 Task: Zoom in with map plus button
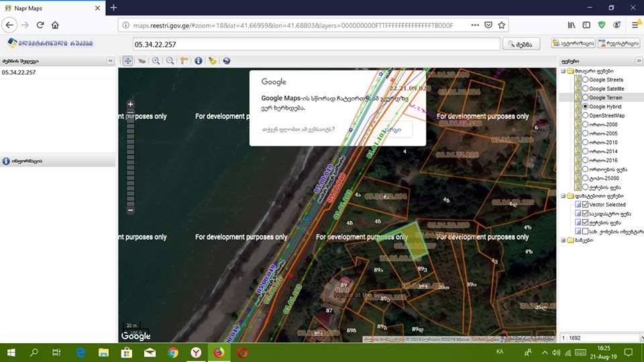point(131,104)
